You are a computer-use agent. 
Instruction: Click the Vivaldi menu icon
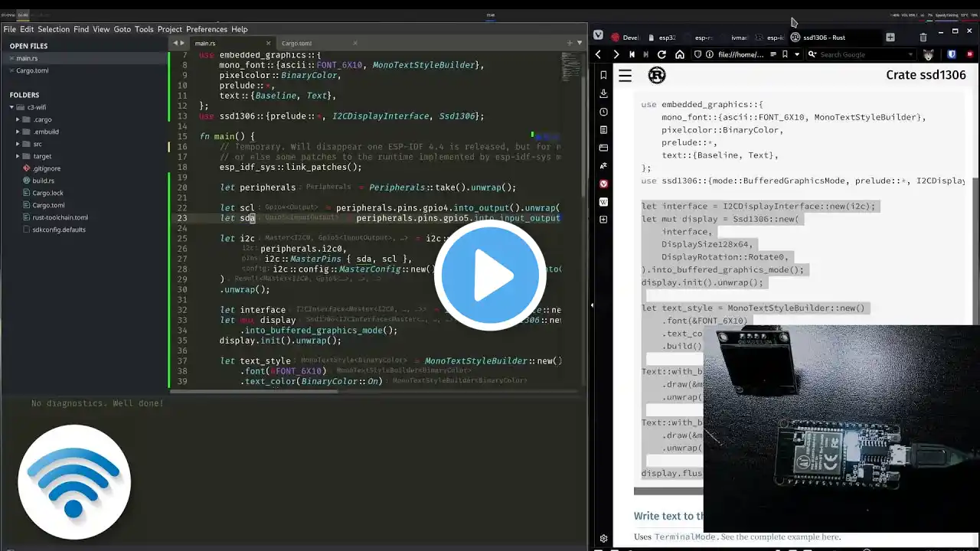598,35
